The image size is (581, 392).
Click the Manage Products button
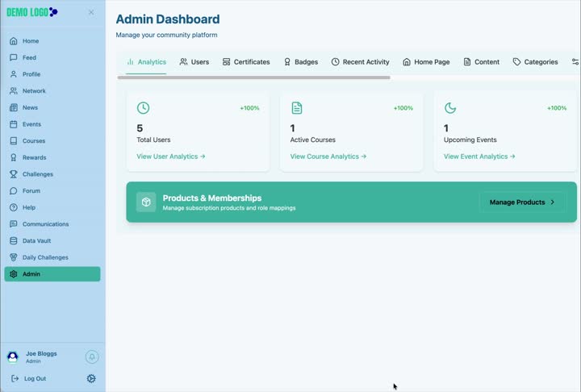click(x=523, y=202)
